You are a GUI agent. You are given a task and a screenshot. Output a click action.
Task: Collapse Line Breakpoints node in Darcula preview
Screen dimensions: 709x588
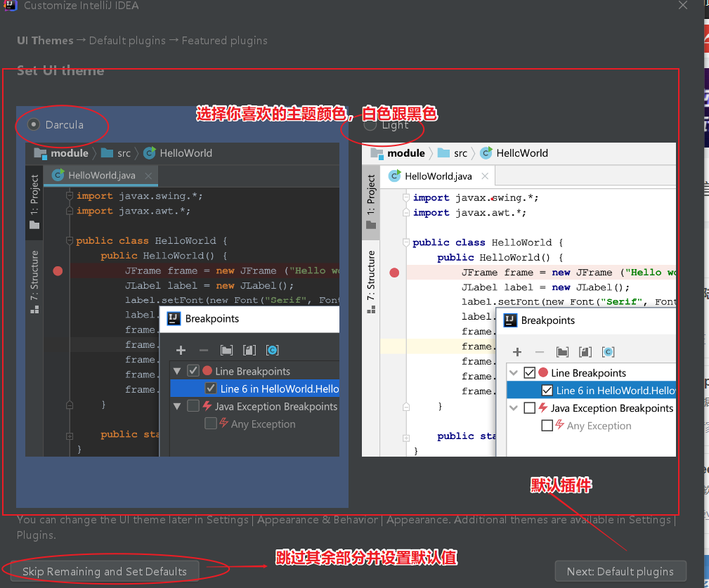coord(177,371)
